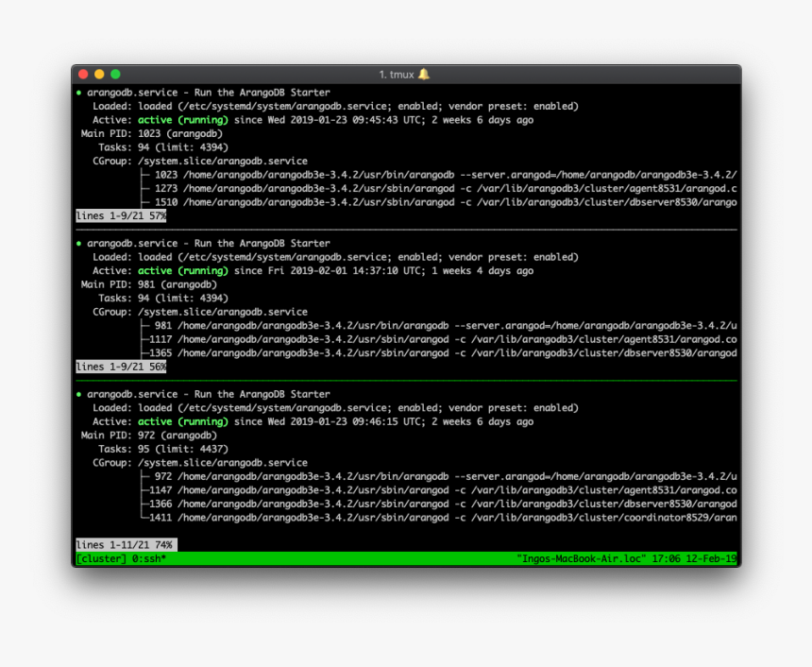
Task: Click 'Main PID: 972 (arangodb)' line
Action: [149, 436]
